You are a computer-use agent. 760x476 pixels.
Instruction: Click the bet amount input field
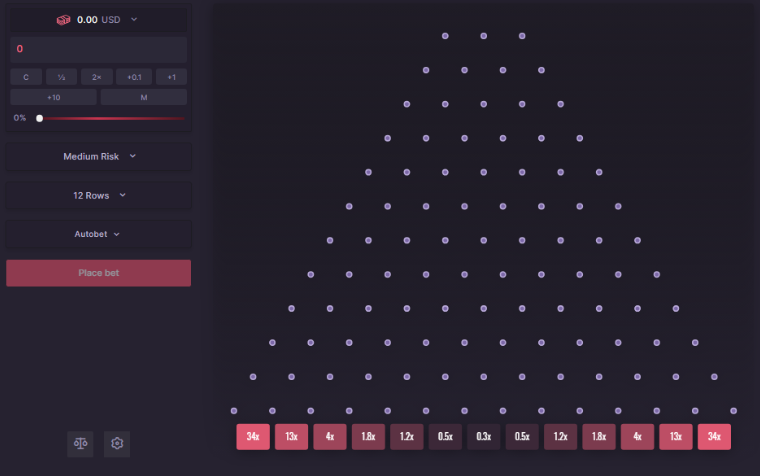click(98, 49)
